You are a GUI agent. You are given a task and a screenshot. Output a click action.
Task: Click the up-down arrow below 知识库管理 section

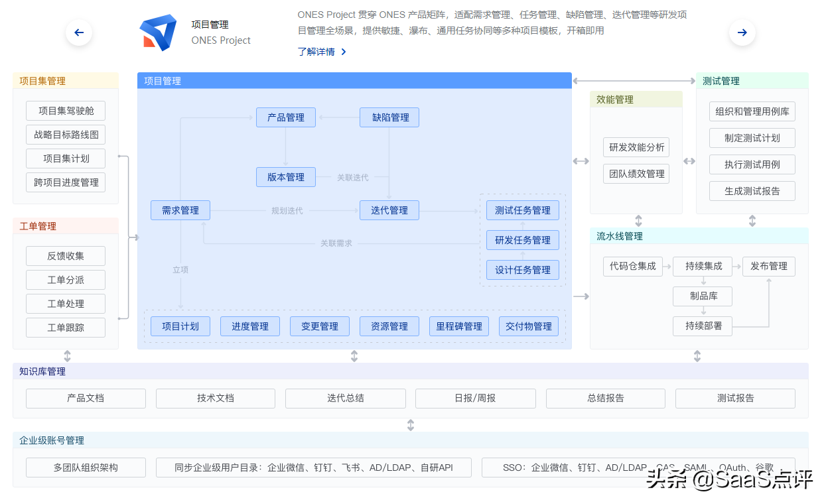click(411, 425)
